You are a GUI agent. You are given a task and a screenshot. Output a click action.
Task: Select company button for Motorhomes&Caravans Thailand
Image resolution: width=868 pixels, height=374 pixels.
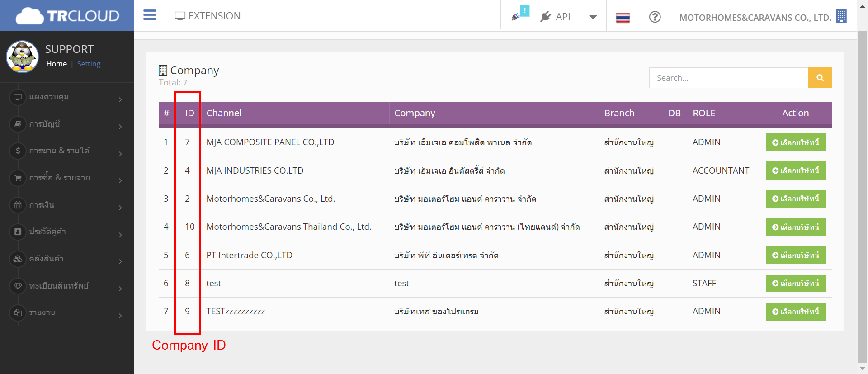click(795, 227)
